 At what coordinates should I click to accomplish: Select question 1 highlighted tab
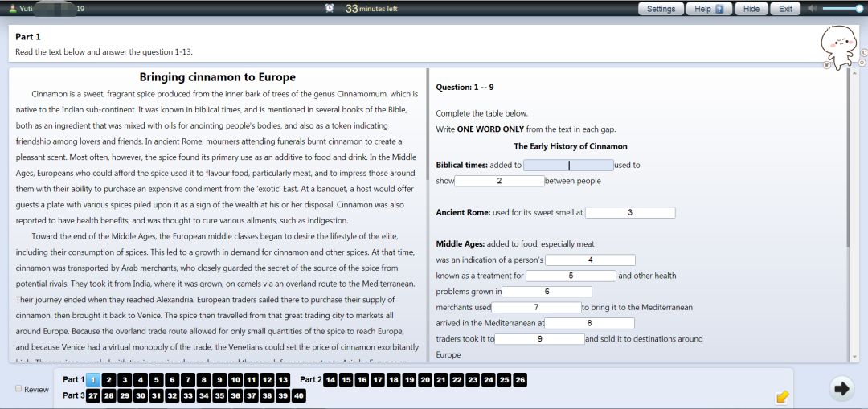coord(93,379)
